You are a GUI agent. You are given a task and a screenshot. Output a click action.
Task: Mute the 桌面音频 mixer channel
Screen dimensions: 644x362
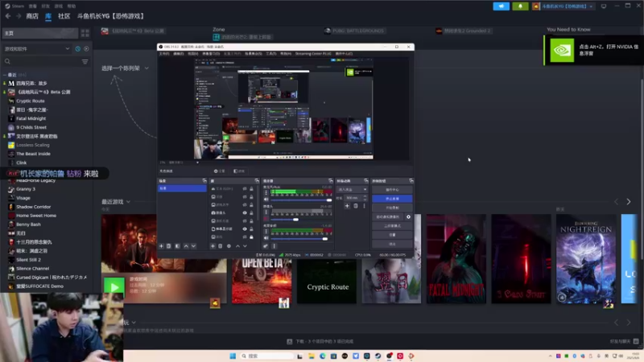266,238
